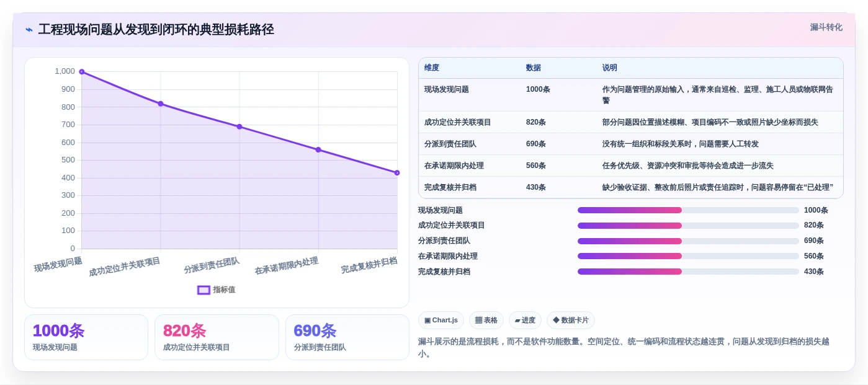Open the 820条 成功定位并关联项目 stat card
Image resolution: width=868 pixels, height=385 pixels.
(x=217, y=337)
